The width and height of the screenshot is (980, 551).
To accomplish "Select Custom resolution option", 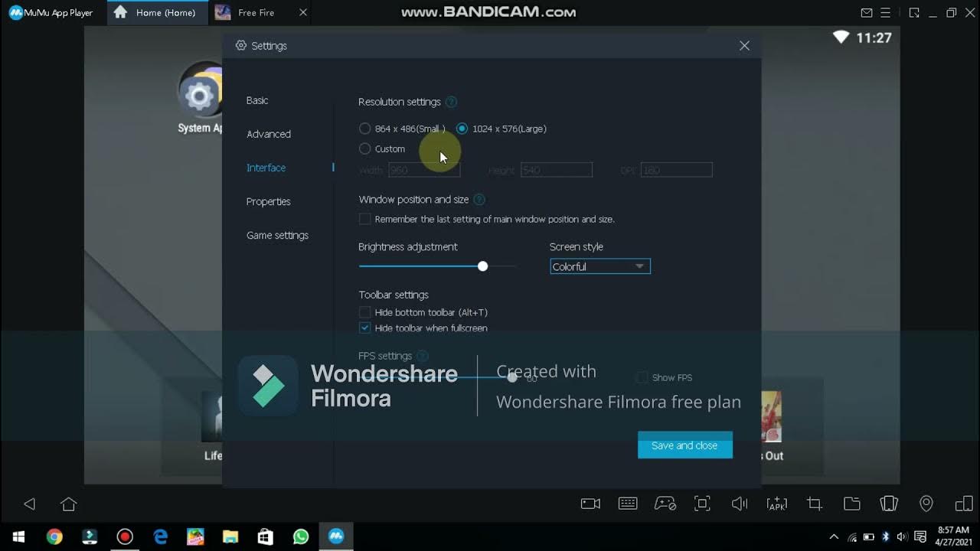I will tap(364, 148).
